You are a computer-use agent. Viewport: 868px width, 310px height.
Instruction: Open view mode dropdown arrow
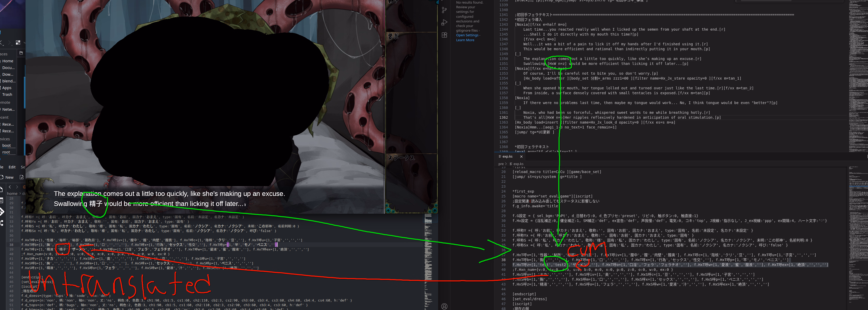pyautogui.click(x=24, y=42)
